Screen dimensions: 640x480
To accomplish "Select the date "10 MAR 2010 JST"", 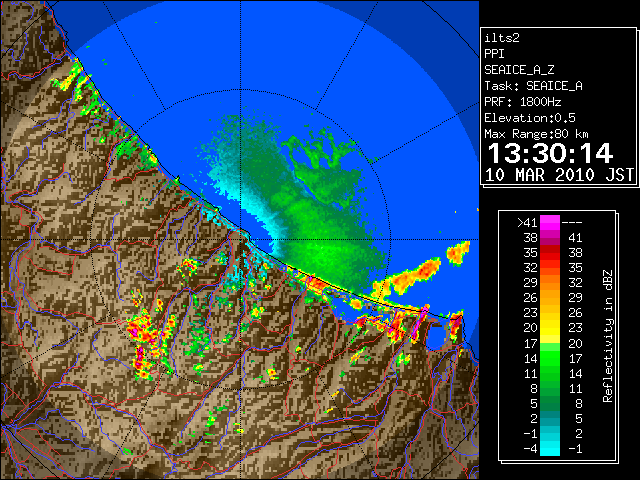I will (x=559, y=175).
